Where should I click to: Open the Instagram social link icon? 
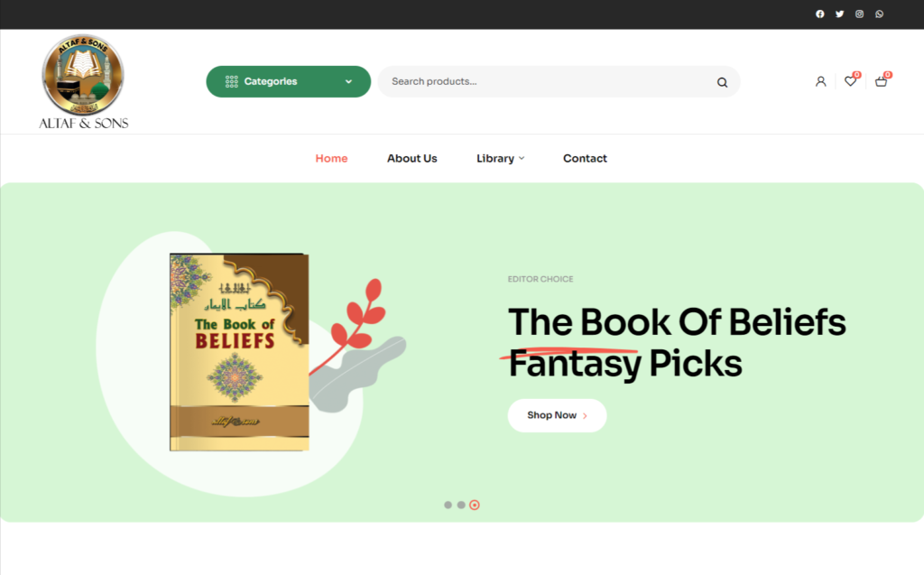(x=859, y=14)
